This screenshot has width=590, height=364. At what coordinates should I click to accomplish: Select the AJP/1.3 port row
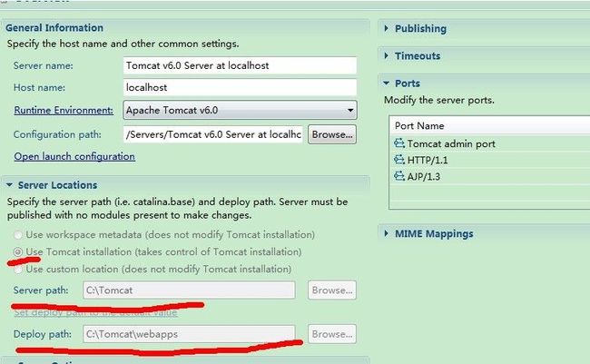(x=489, y=176)
